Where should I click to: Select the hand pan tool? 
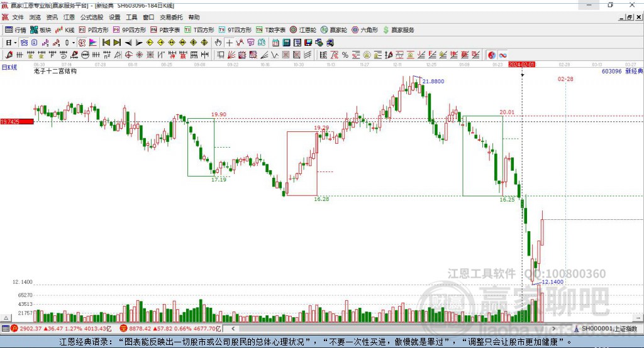click(x=218, y=43)
